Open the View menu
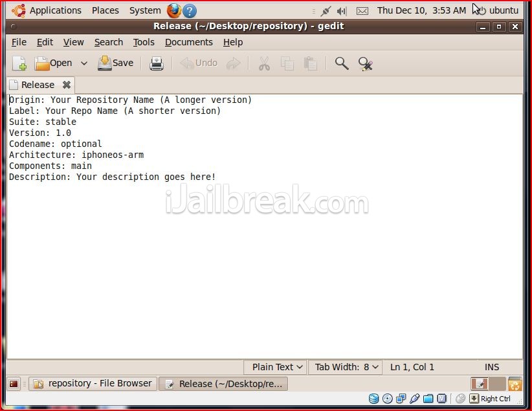Viewport: 532px width, 411px height. point(73,43)
